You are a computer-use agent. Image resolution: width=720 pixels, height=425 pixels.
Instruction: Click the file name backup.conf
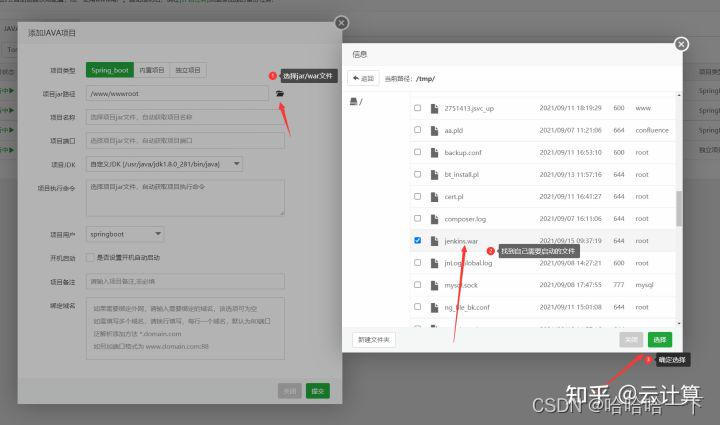click(463, 152)
